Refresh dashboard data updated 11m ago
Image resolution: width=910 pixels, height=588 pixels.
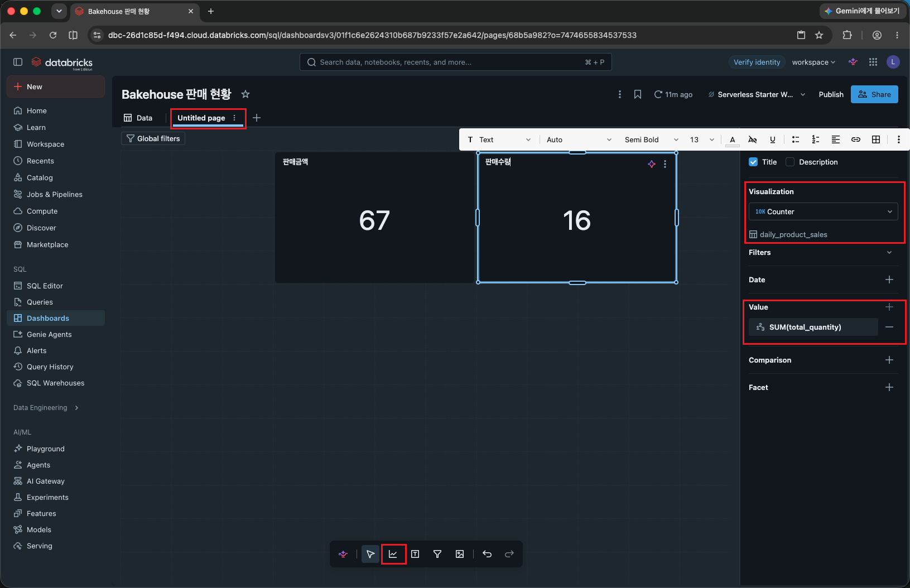673,94
